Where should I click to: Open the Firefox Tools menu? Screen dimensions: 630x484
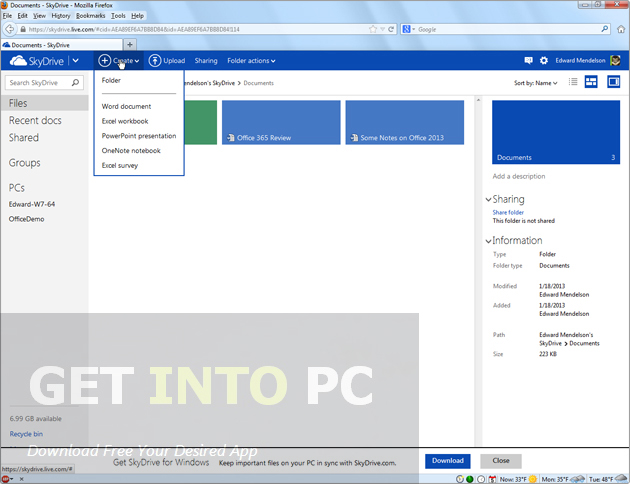point(118,16)
